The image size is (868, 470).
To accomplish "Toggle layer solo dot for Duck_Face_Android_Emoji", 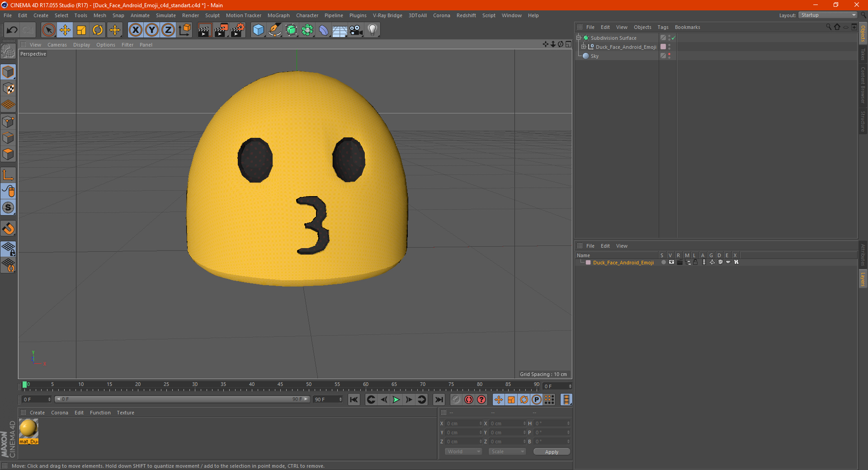I will pyautogui.click(x=663, y=262).
